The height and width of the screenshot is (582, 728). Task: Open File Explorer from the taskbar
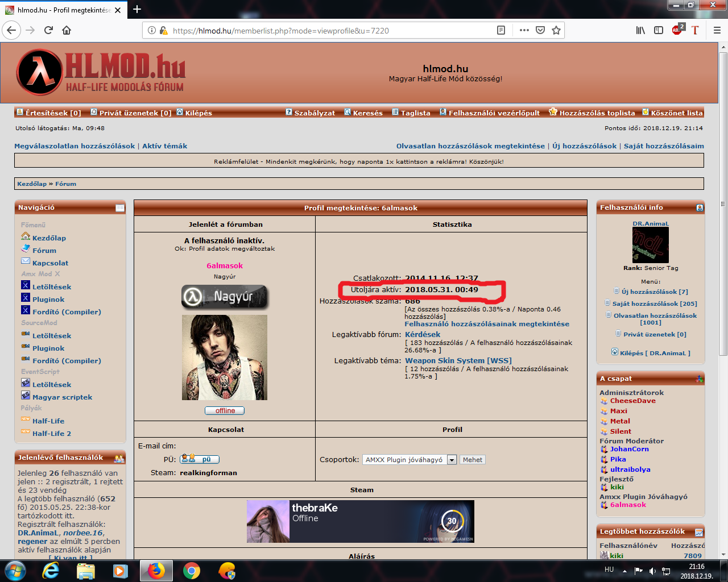pos(85,571)
